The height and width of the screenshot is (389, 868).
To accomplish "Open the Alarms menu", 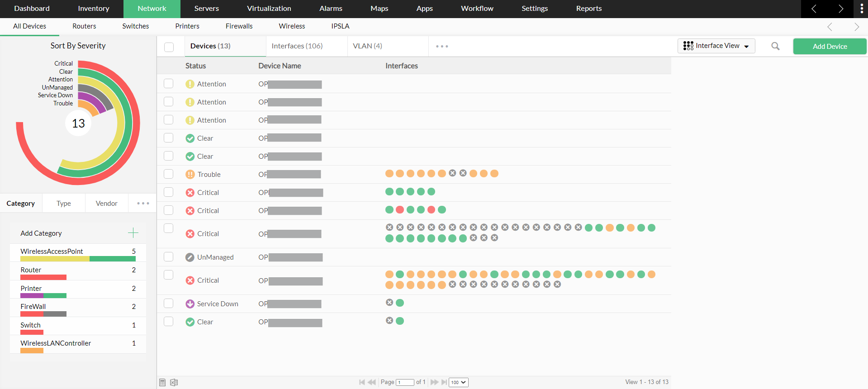I will 331,9.
